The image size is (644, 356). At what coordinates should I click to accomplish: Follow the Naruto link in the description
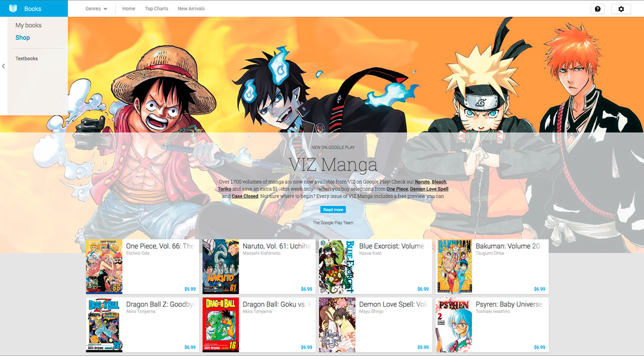point(422,182)
